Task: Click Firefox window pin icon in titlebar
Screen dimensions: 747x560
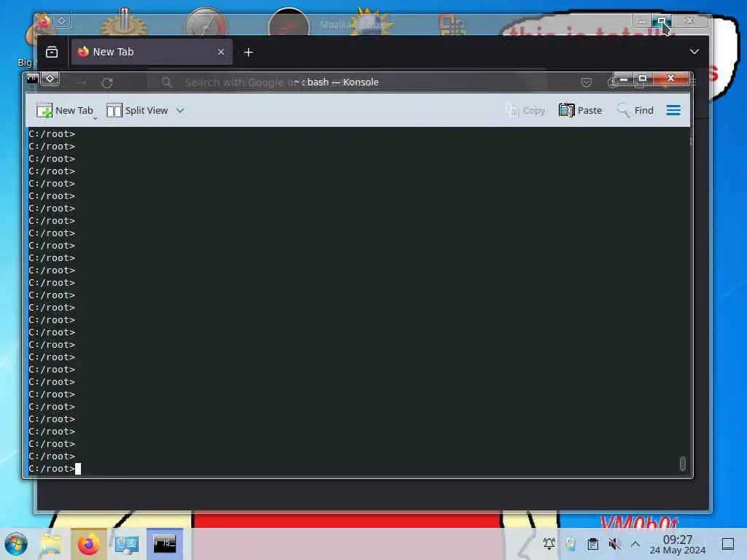Action: coord(62,20)
